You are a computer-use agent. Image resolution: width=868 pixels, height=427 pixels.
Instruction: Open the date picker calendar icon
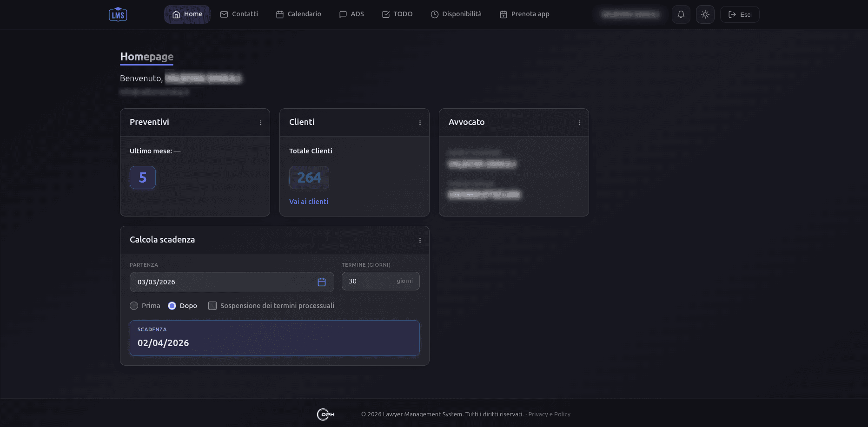pos(321,282)
